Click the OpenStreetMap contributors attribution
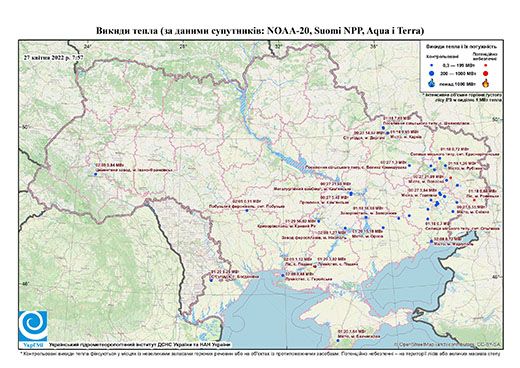This screenshot has width=520, height=368. (x=448, y=344)
